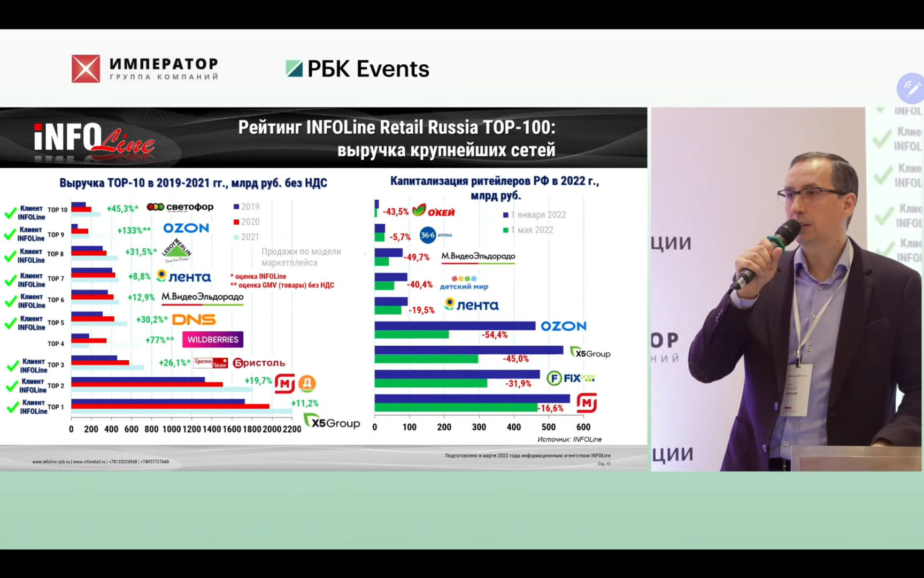This screenshot has height=578, width=924.
Task: Click the '+45,3%*' growth label
Action: click(122, 209)
